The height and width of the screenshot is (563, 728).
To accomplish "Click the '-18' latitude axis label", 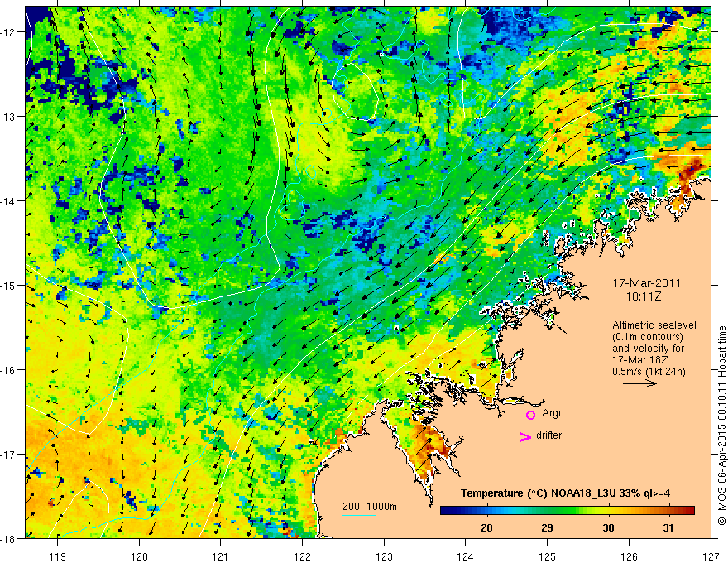I will click(x=9, y=539).
